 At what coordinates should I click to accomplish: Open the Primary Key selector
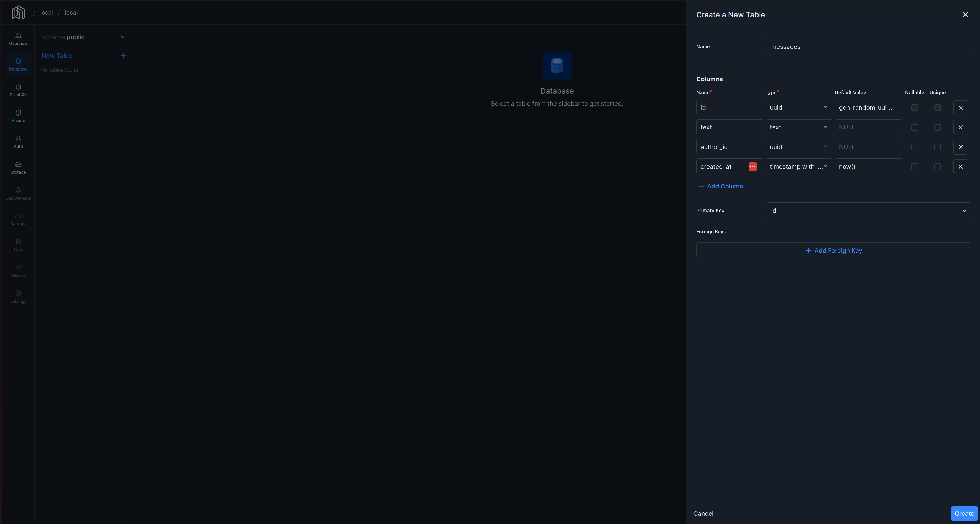868,210
